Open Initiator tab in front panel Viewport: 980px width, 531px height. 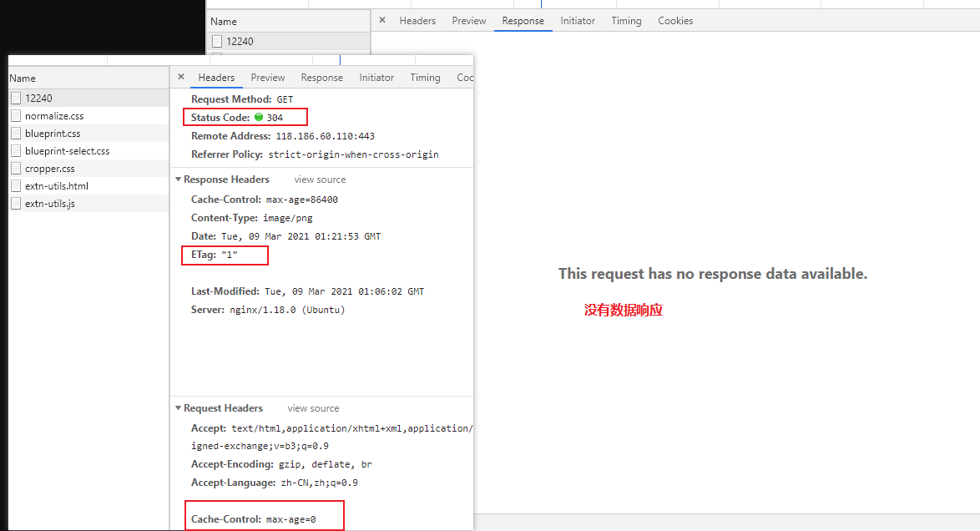(x=376, y=78)
